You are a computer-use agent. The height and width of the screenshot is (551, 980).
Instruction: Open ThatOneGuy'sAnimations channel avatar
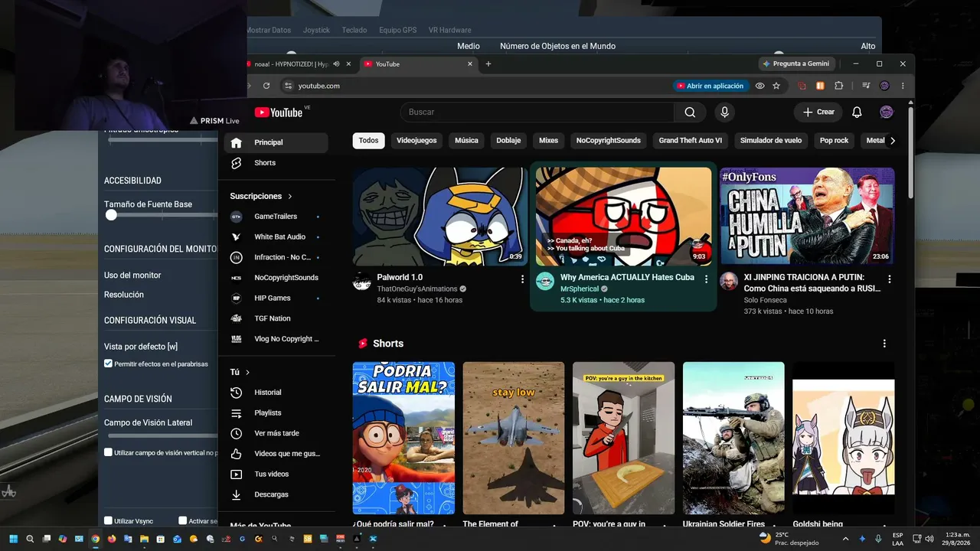pos(362,281)
